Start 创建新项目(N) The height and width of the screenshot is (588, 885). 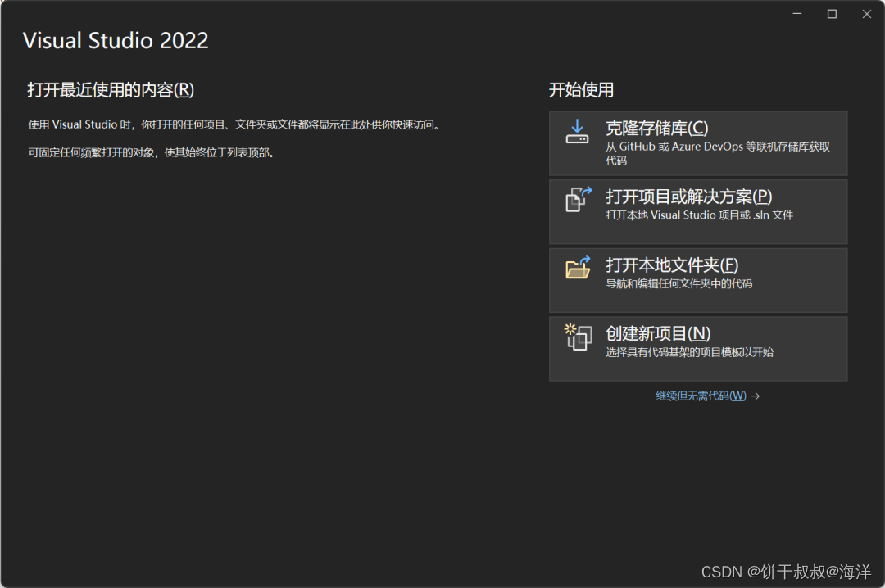(698, 349)
